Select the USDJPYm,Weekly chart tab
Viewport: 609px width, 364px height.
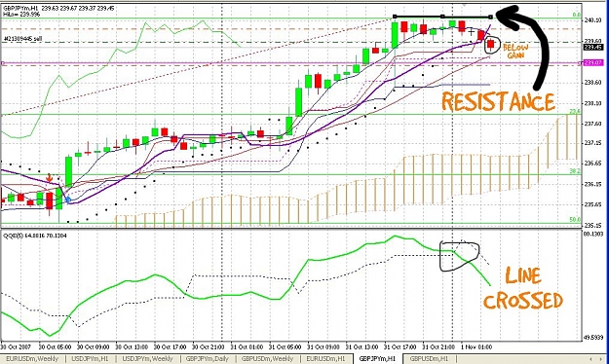coord(147,359)
